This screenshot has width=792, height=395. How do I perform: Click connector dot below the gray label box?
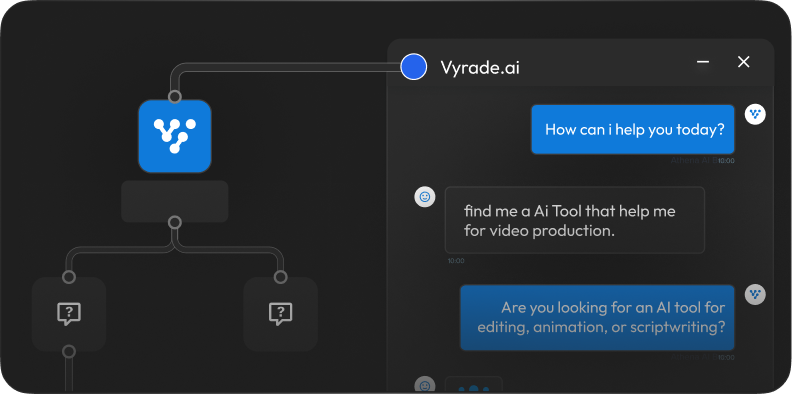[x=175, y=222]
